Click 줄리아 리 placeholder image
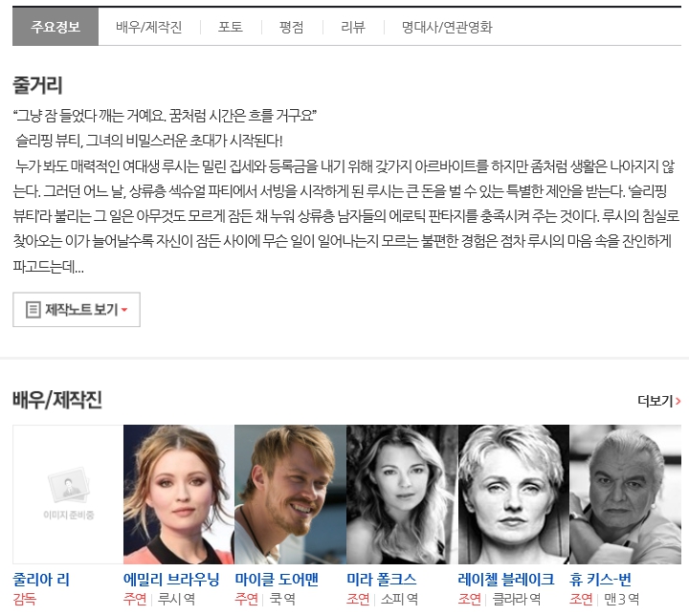This screenshot has width=689, height=616. pos(67,494)
